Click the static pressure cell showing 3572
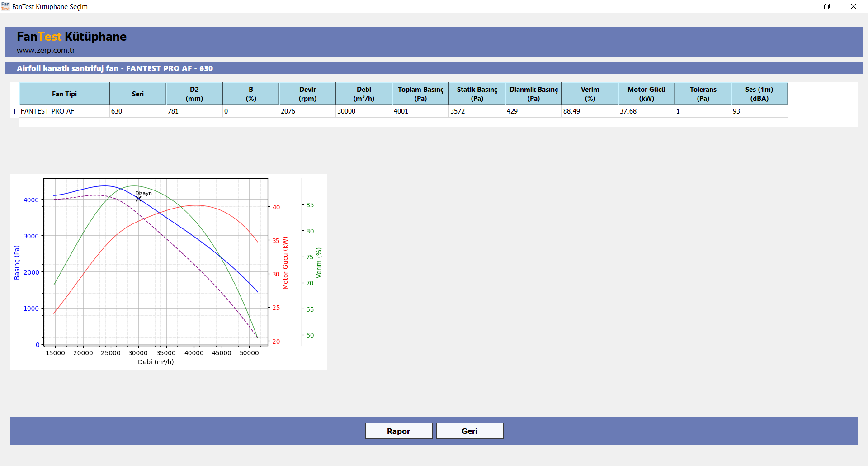The image size is (868, 466). tap(476, 111)
